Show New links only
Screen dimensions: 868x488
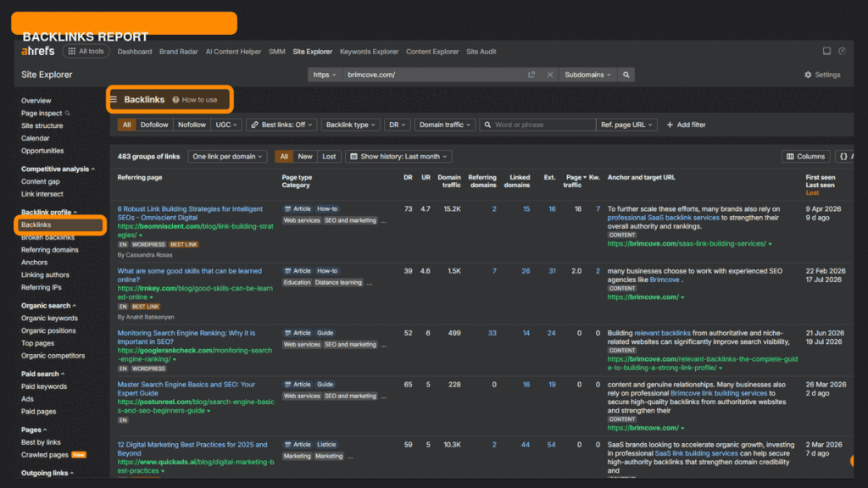pos(305,157)
